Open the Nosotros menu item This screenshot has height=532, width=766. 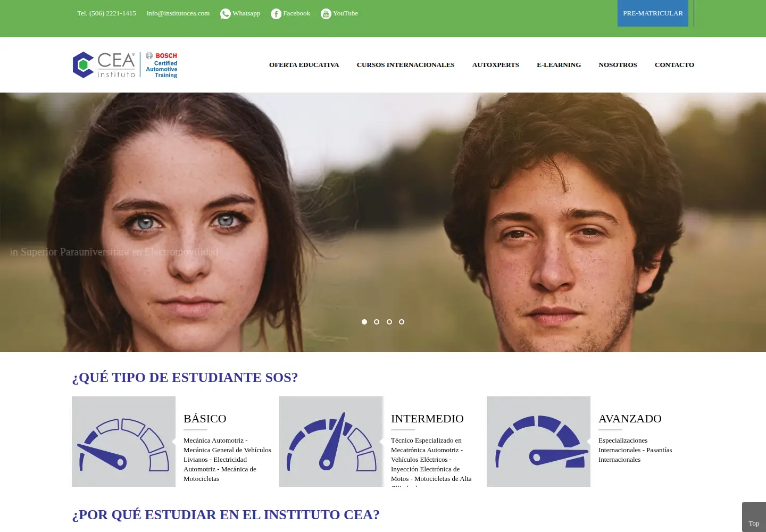(618, 65)
